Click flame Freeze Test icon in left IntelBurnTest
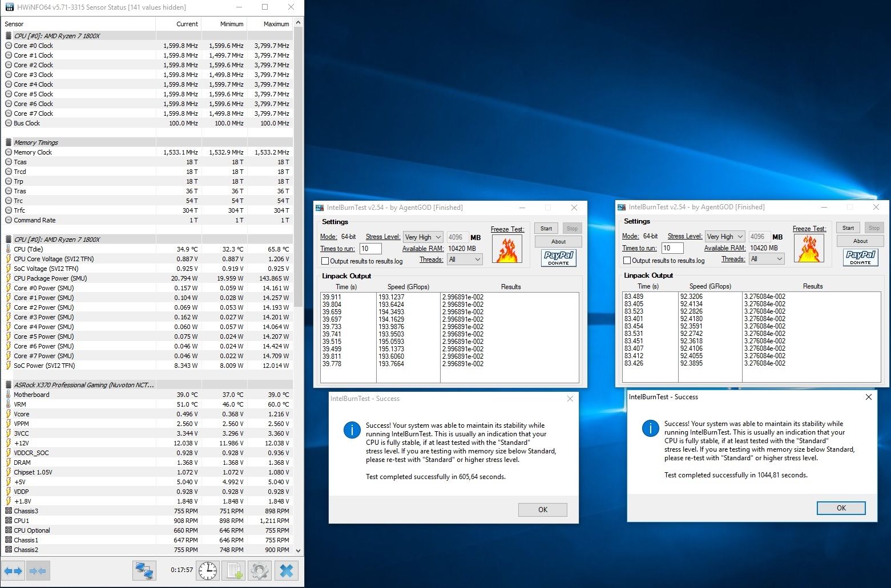 click(x=507, y=249)
